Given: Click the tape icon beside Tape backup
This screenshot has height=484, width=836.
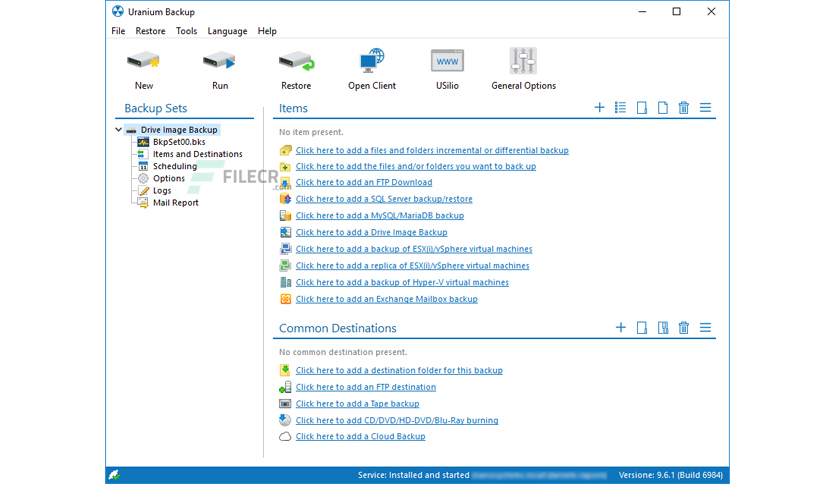Looking at the screenshot, I should [285, 404].
